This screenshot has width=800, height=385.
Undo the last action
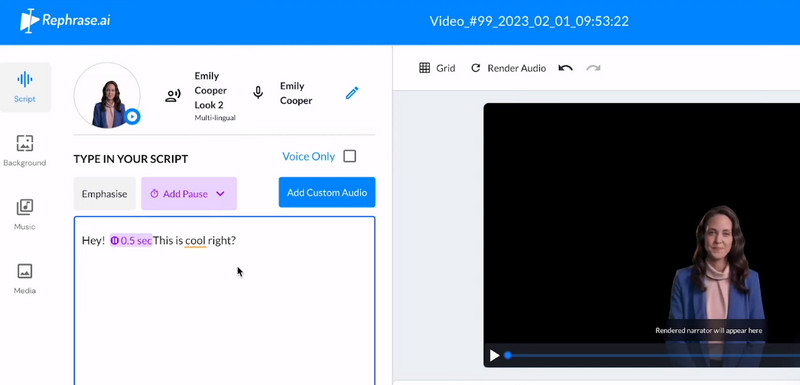pos(565,68)
